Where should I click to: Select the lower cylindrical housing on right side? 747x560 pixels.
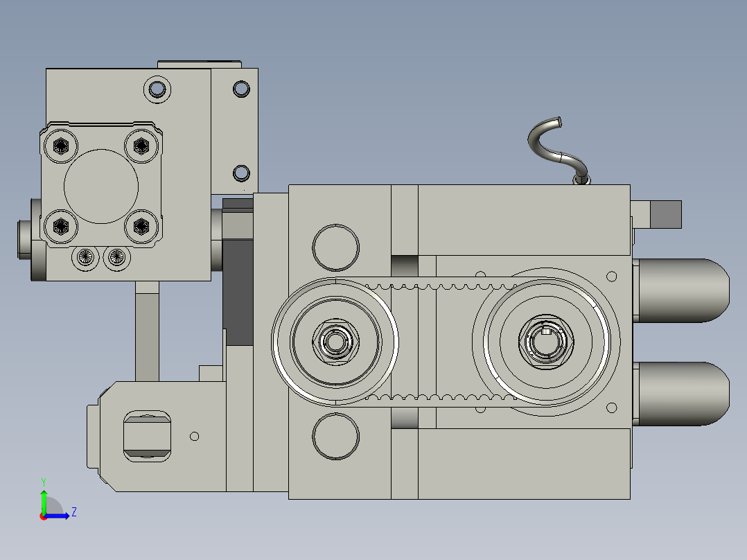point(682,394)
